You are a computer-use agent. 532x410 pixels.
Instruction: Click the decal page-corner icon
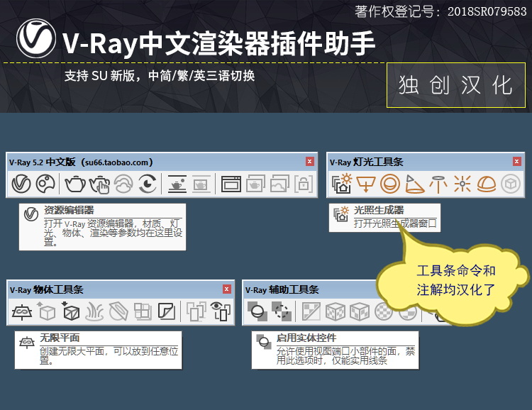pyautogui.click(x=167, y=311)
